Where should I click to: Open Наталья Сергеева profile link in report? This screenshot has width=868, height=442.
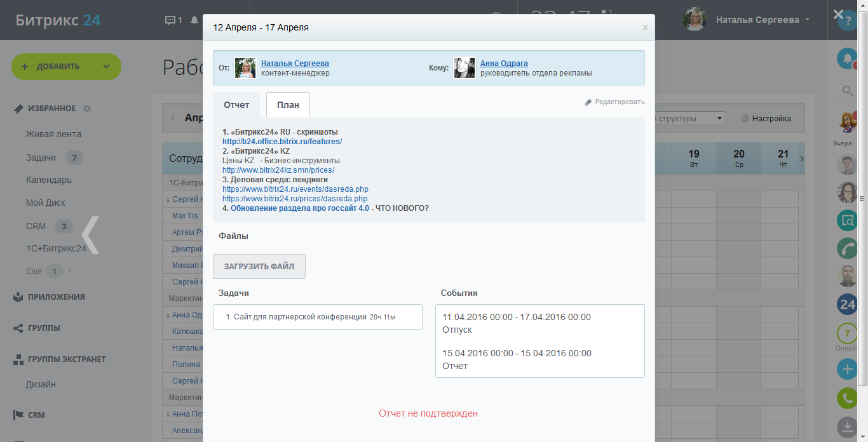[x=295, y=64]
